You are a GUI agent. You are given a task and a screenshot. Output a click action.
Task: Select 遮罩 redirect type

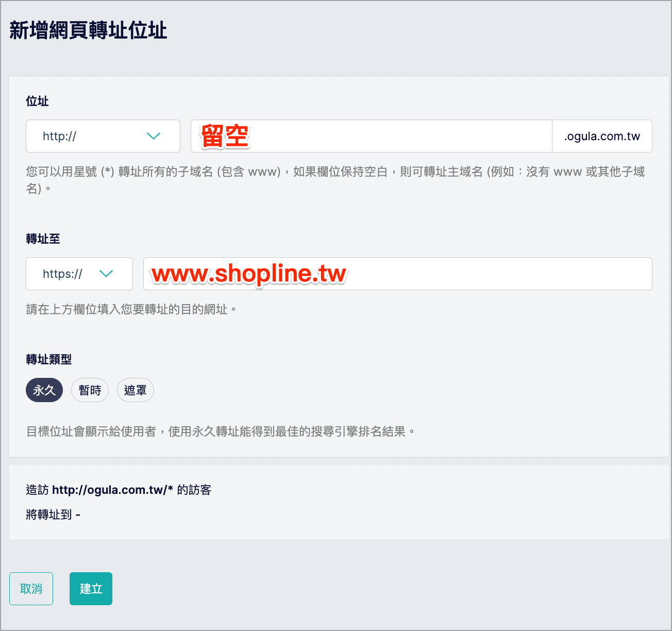coord(136,390)
